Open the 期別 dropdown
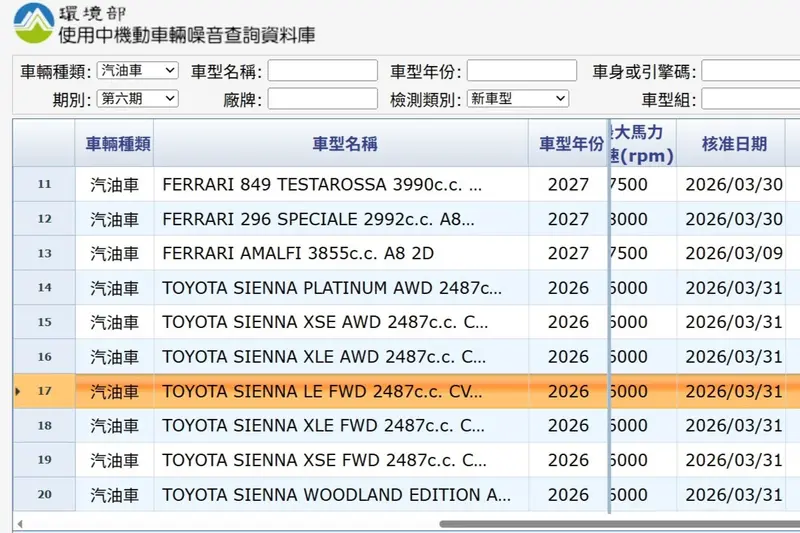Screen dimensions: 800x533 (x=138, y=99)
